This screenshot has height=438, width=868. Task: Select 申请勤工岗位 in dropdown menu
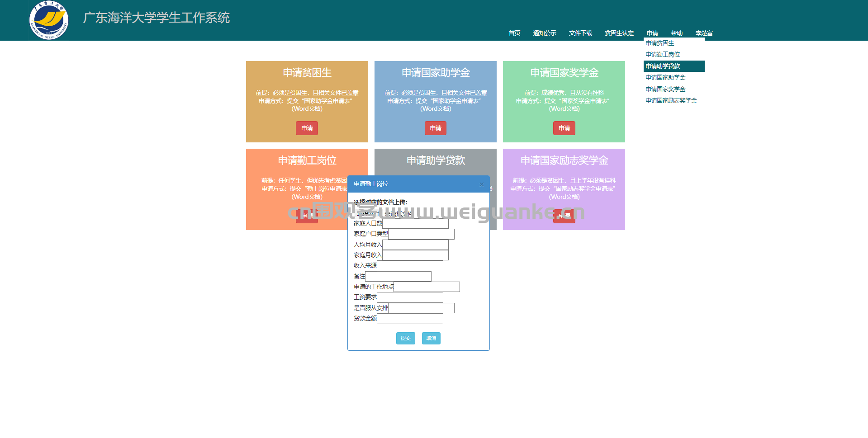674,55
